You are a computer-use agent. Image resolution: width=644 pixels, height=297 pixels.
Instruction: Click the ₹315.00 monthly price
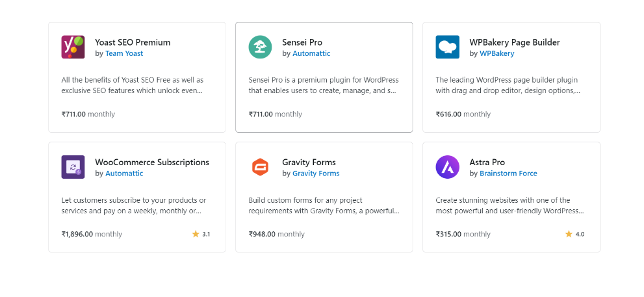pos(463,234)
